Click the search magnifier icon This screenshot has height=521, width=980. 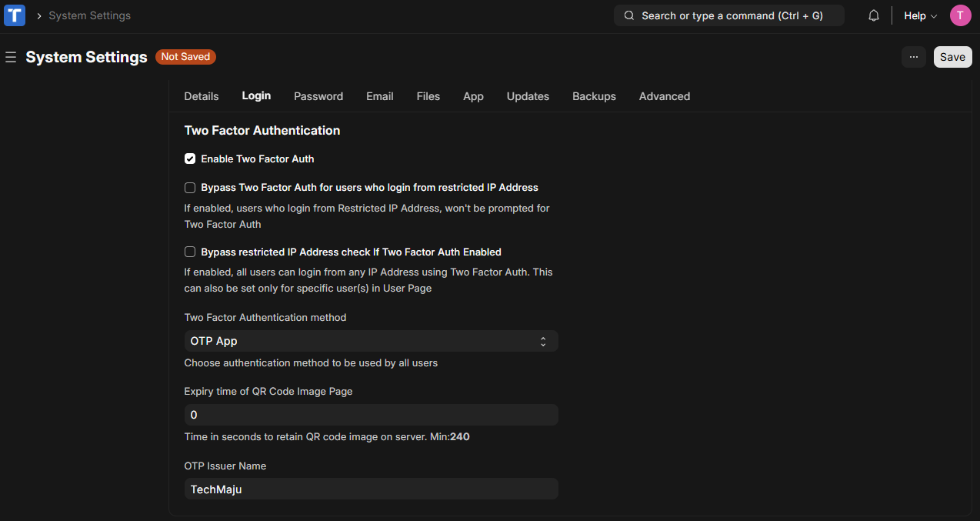628,15
